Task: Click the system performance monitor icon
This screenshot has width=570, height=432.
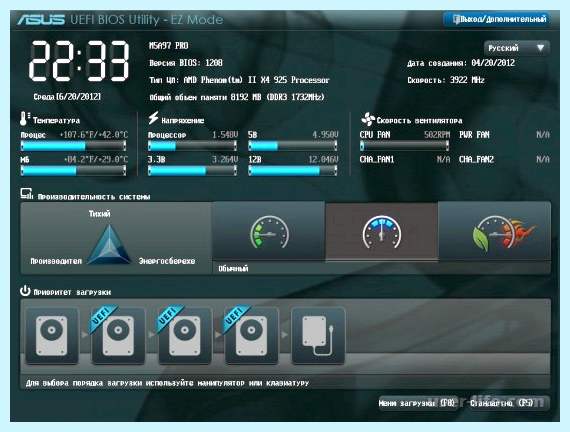Action: click(27, 194)
